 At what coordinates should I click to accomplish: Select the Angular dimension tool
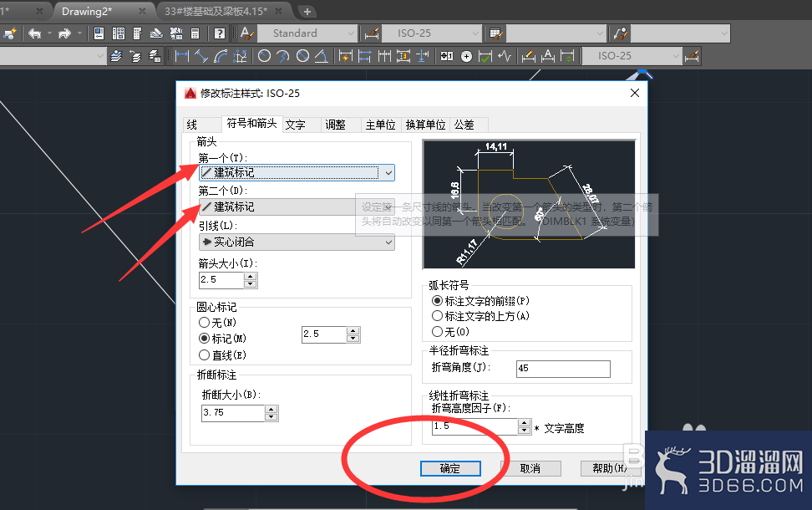[322, 56]
